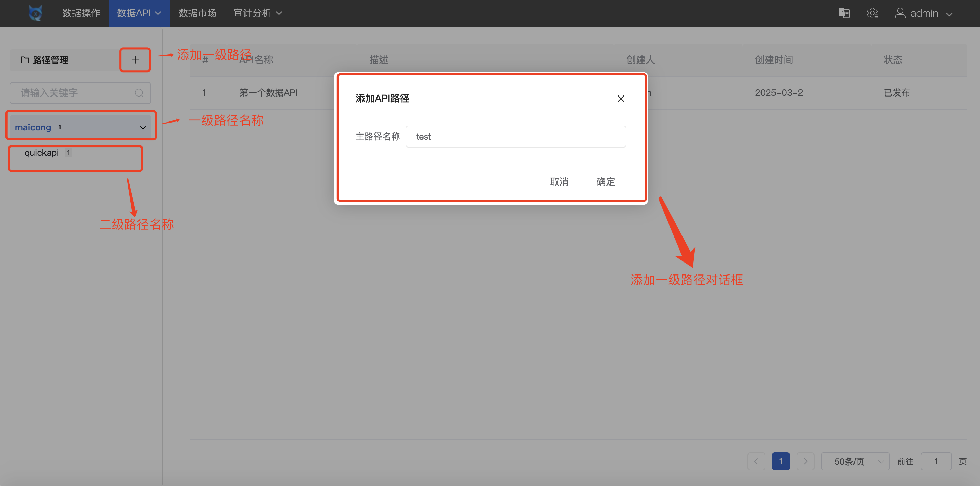Click the cat logo in the top bar
980x486 pixels.
[x=35, y=13]
